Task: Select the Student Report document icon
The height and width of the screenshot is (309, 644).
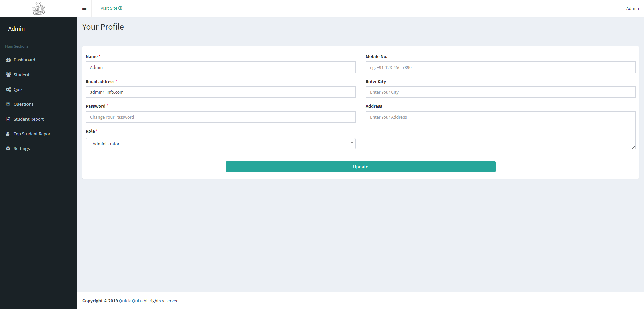Action: [8, 119]
